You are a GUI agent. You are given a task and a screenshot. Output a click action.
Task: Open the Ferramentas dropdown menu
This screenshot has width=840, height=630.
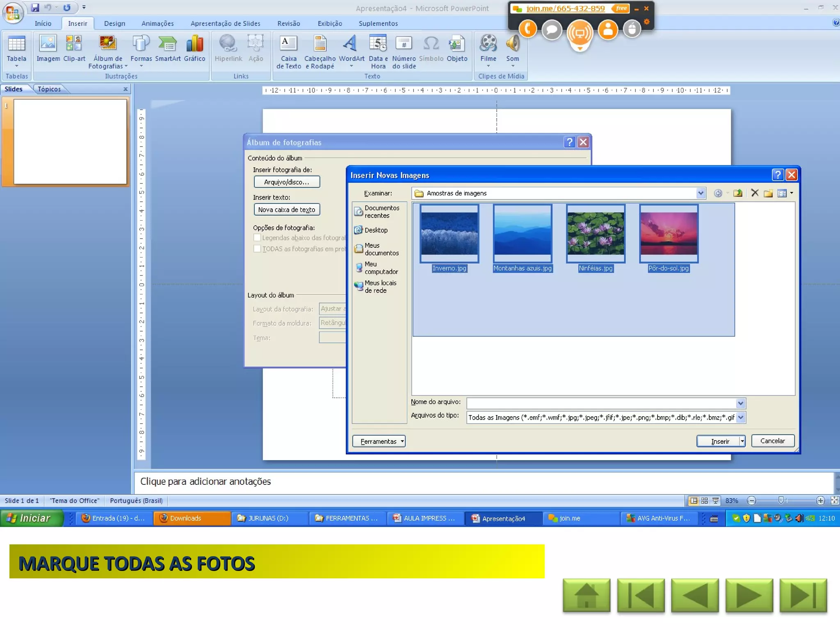pos(379,441)
